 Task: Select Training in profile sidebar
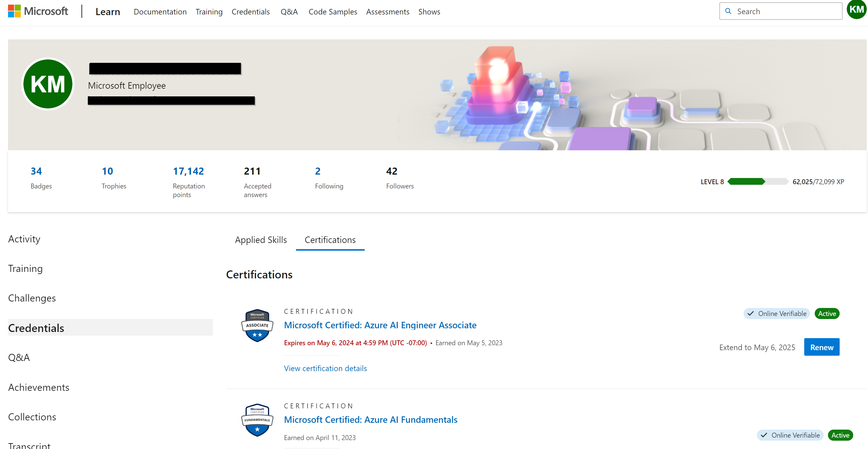coord(25,269)
